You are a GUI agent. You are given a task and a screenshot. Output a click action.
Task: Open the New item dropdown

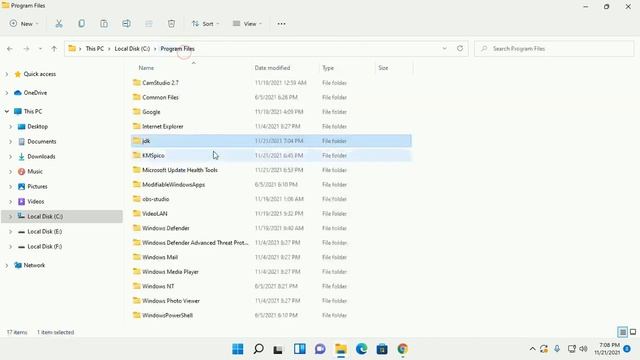pos(24,24)
